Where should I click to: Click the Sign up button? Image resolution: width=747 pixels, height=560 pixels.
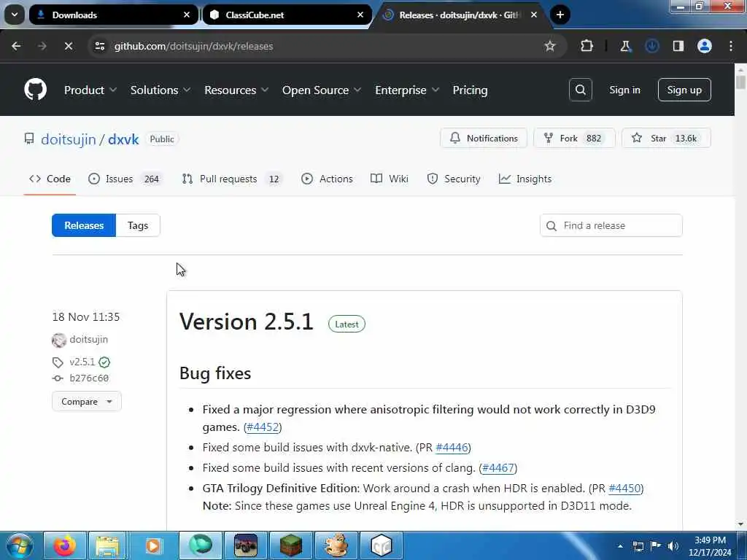point(684,90)
